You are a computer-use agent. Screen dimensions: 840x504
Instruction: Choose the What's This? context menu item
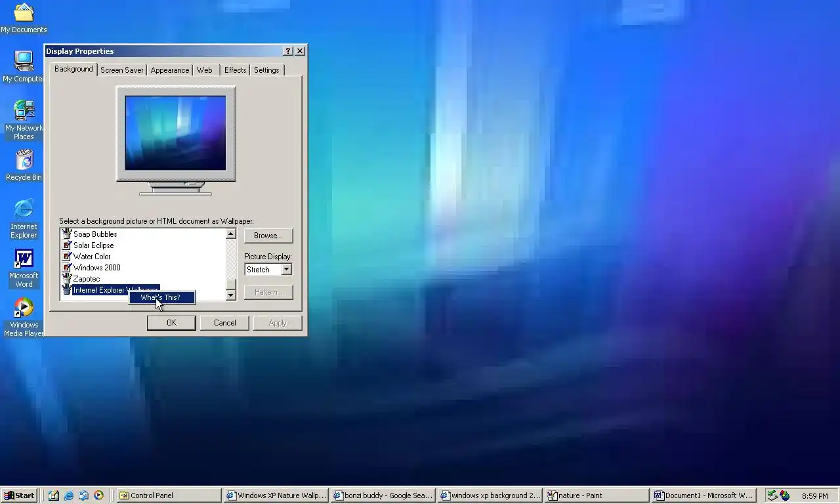click(161, 297)
